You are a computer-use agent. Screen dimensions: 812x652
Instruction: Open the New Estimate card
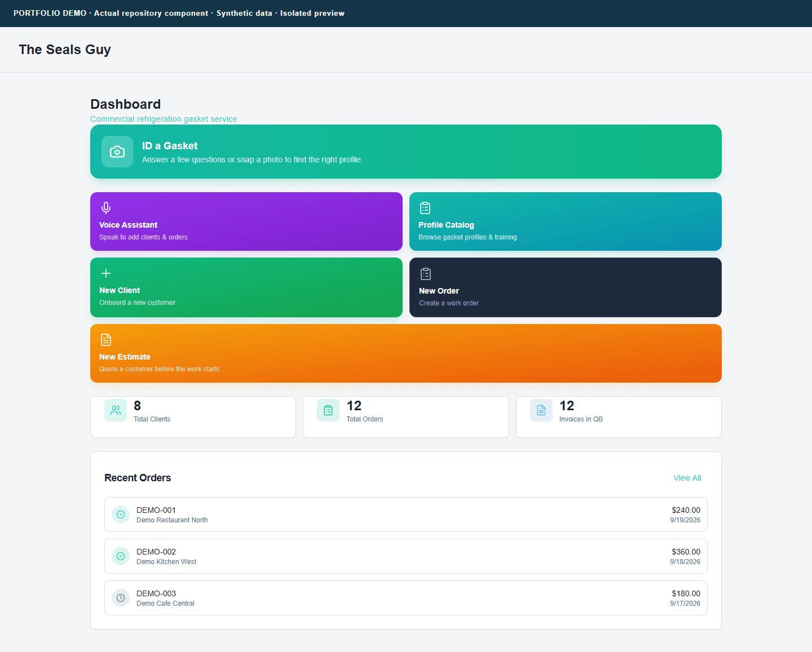[x=406, y=353]
